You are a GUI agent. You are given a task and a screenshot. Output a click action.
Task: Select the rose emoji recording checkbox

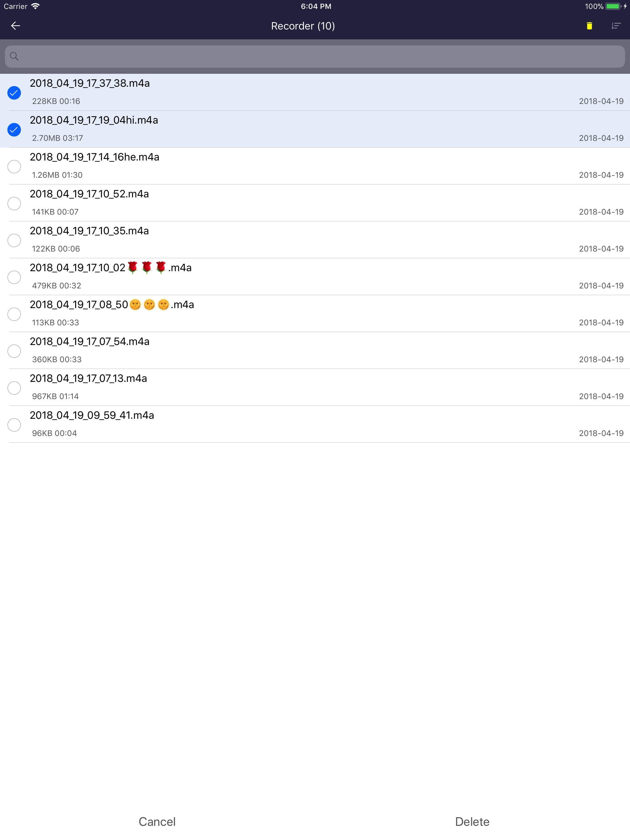(x=14, y=277)
